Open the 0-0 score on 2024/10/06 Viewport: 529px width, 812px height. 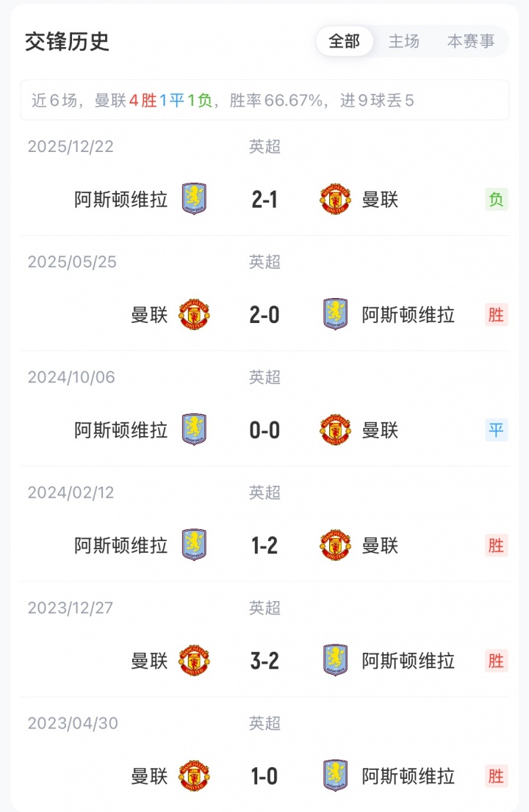click(x=264, y=430)
